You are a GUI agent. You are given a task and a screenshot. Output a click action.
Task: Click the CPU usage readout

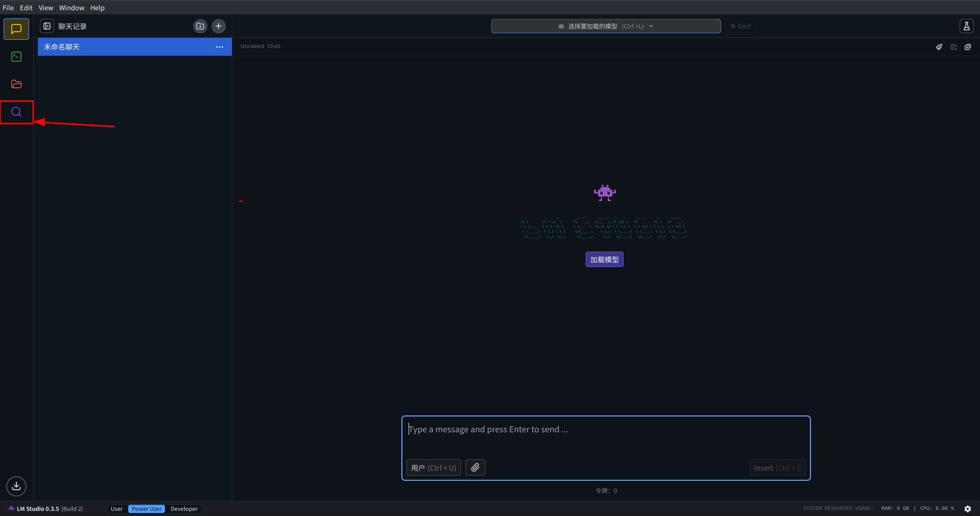pos(937,508)
